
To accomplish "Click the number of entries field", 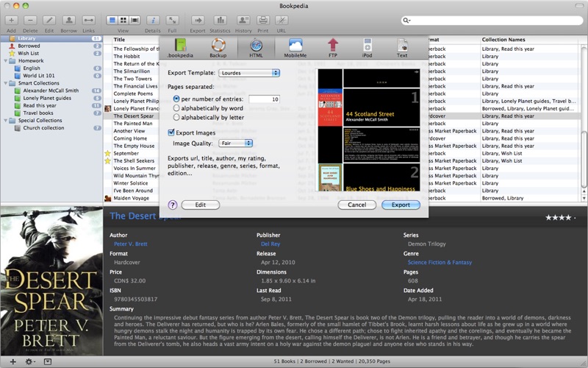I will 264,99.
